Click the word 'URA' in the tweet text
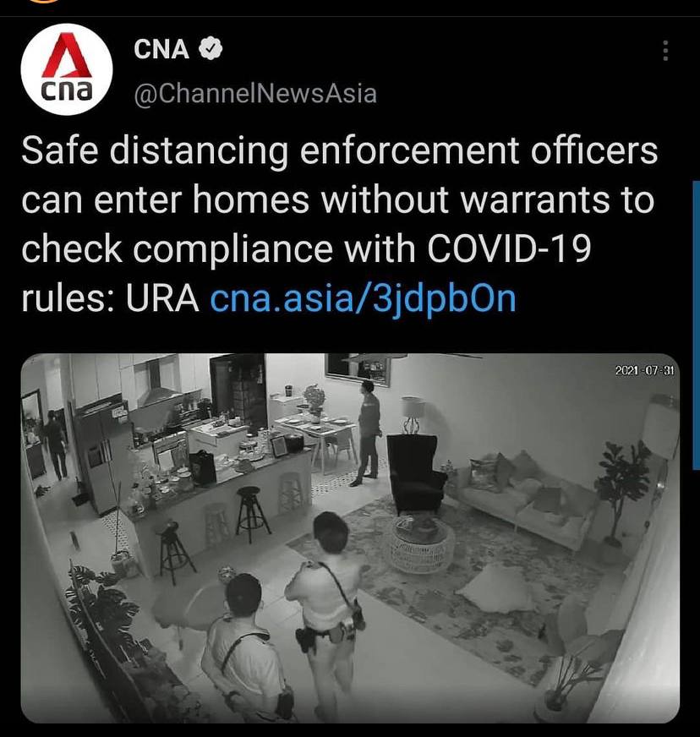 (x=162, y=298)
